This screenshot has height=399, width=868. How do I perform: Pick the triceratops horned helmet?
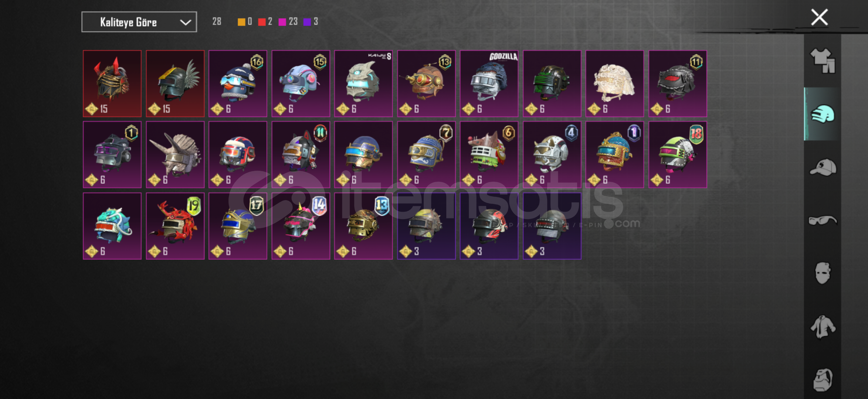tap(175, 154)
